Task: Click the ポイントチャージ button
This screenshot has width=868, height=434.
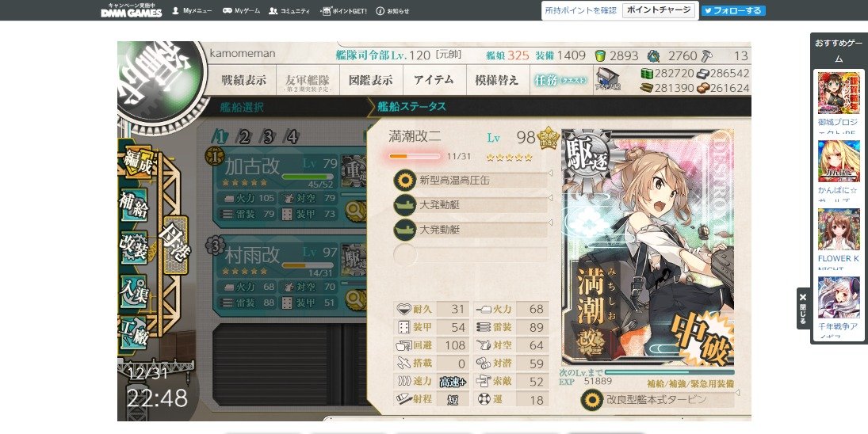Action: 659,10
